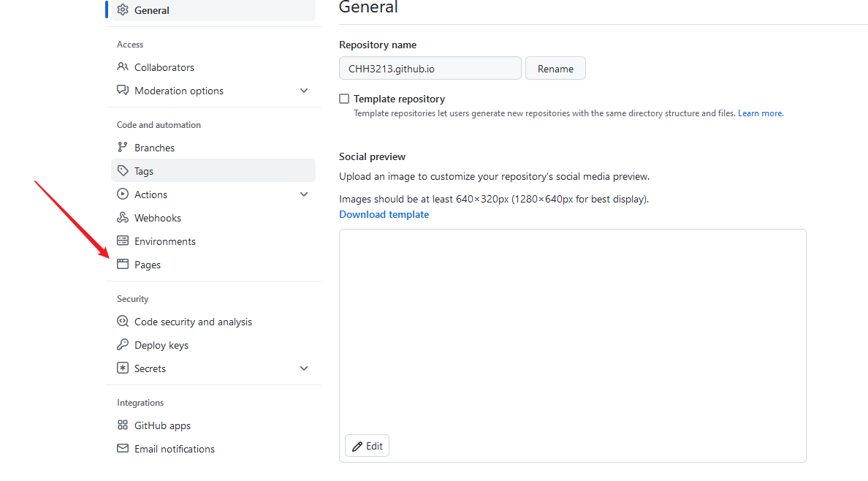
Task: Click the Collaborators people icon
Action: coord(123,67)
